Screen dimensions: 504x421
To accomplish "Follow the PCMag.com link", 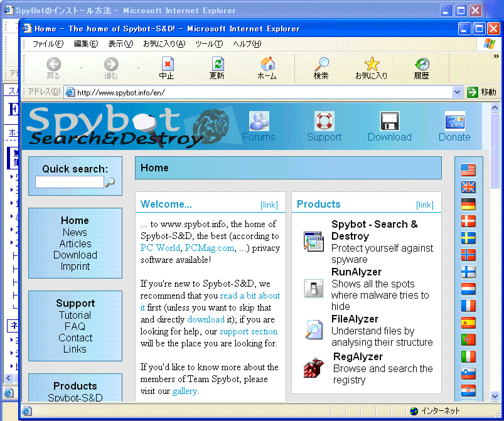I will click(x=209, y=248).
